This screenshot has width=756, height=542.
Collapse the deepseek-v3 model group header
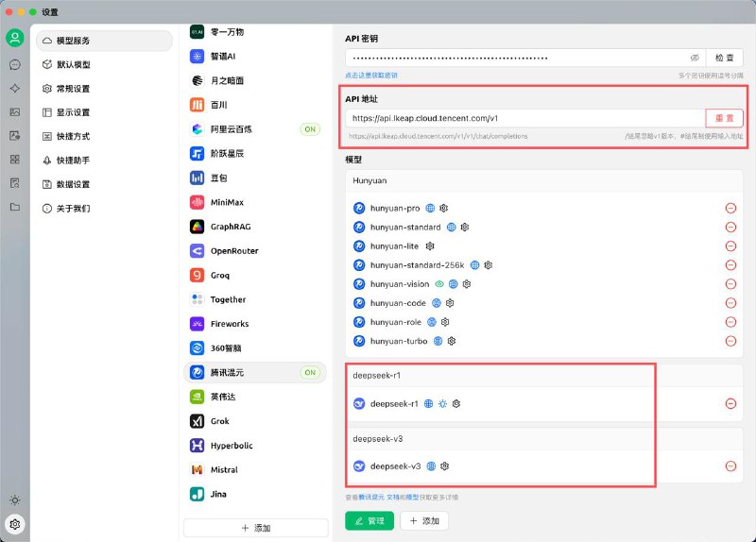click(544, 439)
